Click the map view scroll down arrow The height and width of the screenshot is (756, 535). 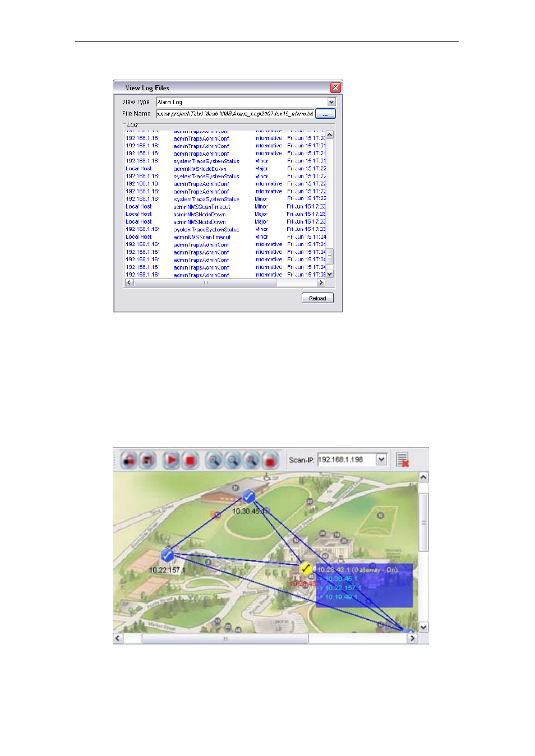point(423,628)
